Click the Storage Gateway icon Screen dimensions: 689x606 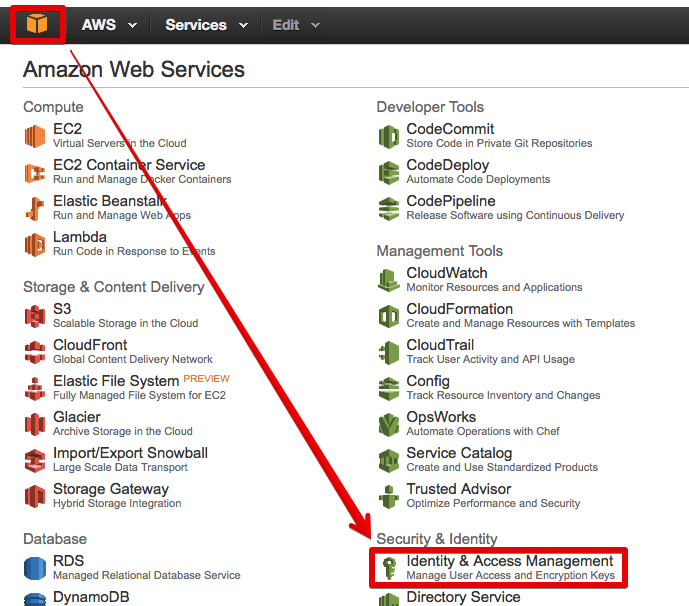point(35,497)
